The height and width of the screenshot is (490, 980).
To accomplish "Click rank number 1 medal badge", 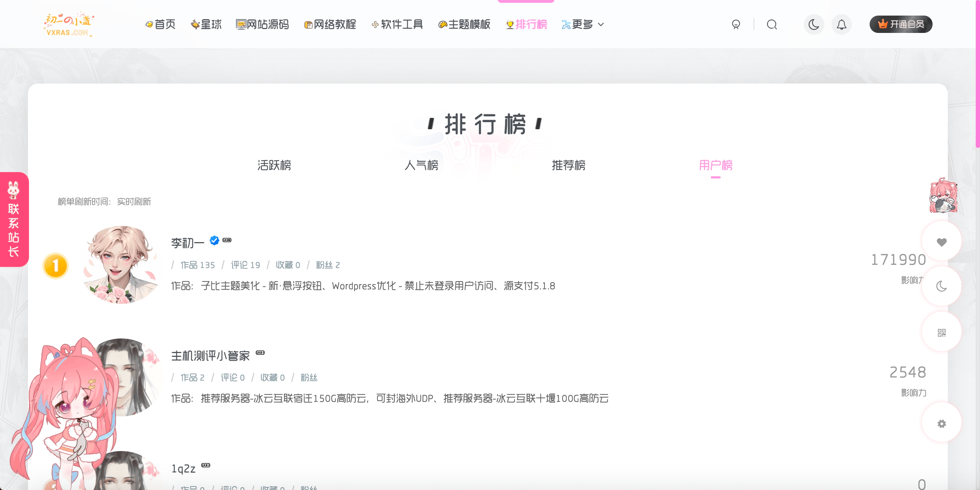I will 56,266.
